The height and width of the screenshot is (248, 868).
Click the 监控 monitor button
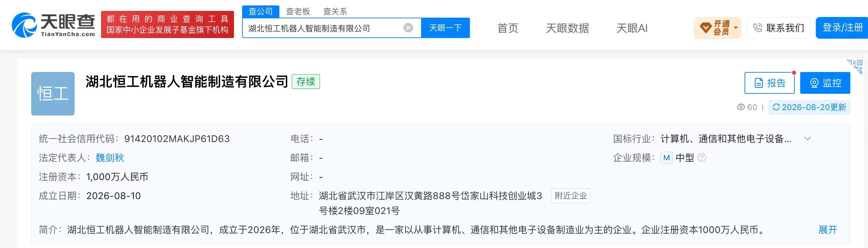pos(825,83)
